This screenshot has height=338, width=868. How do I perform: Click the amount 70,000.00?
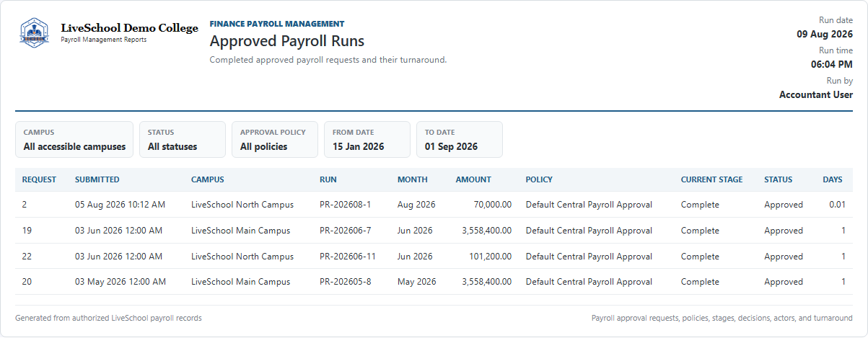click(493, 205)
